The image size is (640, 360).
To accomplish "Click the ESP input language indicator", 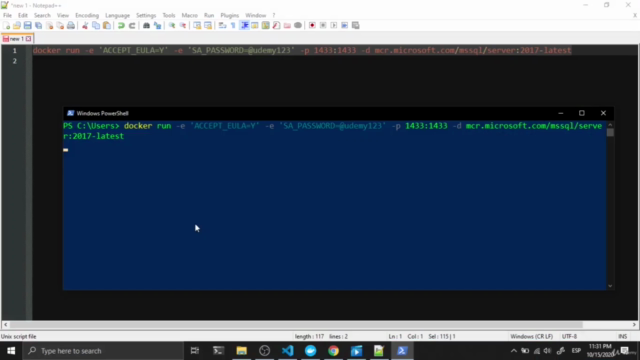I will 576,351.
